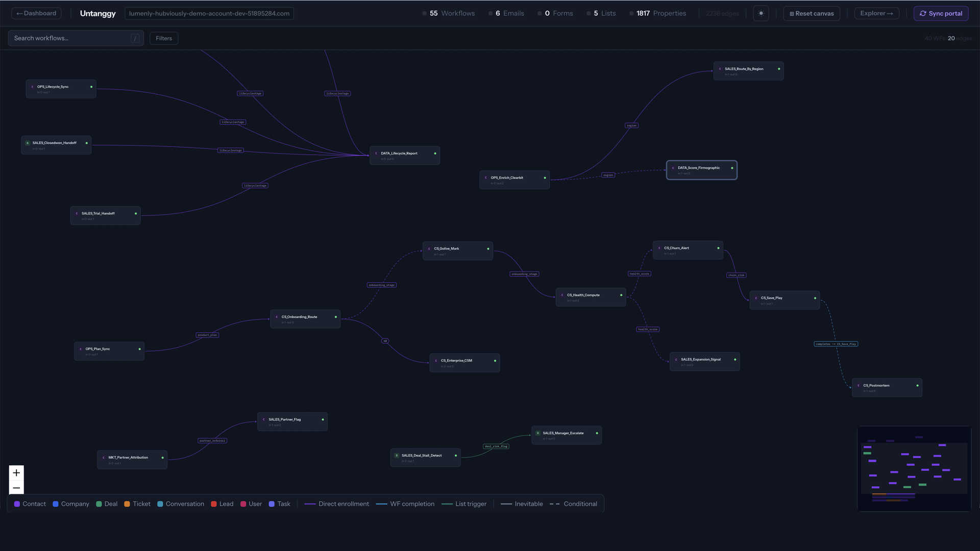Select the SALES_Expansion_Signal node
Image resolution: width=980 pixels, height=551 pixels.
705,362
